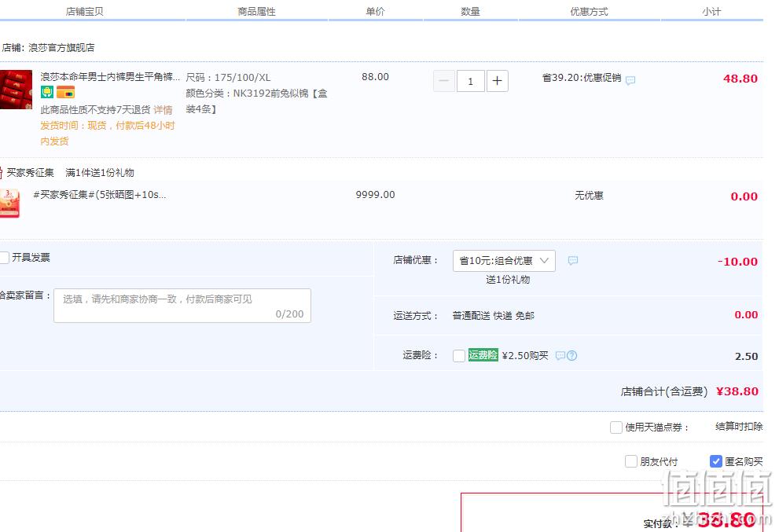
Task: Click the 2.50 insurance amount
Action: pyautogui.click(x=746, y=357)
